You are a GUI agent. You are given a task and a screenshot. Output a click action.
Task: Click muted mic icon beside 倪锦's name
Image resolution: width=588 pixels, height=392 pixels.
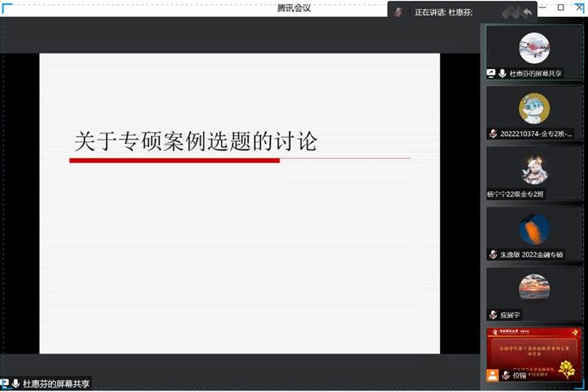pyautogui.click(x=506, y=375)
